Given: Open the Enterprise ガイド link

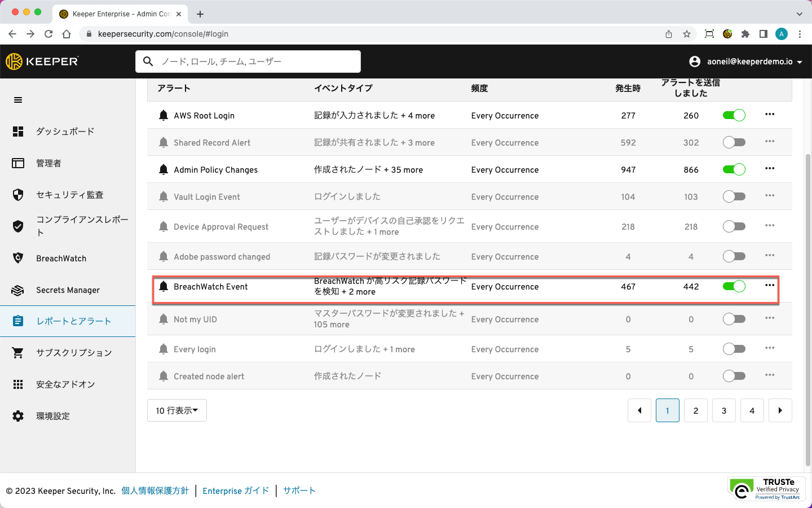Looking at the screenshot, I should pyautogui.click(x=236, y=491).
